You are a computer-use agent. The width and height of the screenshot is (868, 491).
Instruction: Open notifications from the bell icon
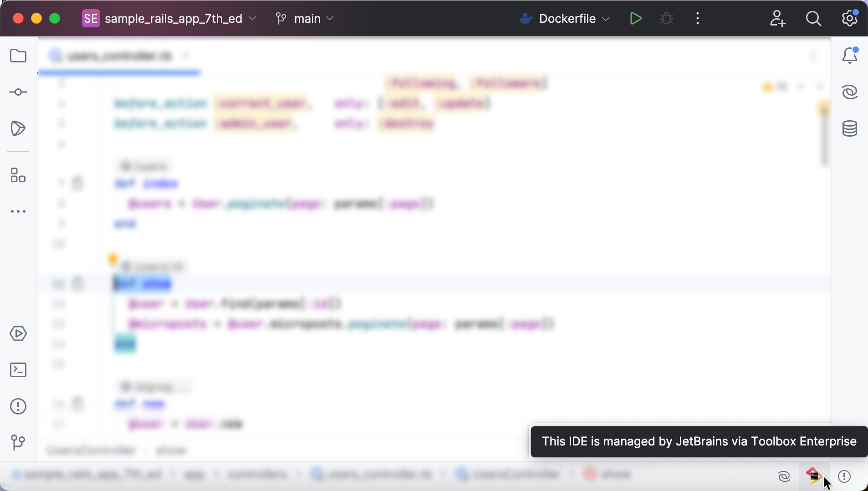tap(850, 55)
